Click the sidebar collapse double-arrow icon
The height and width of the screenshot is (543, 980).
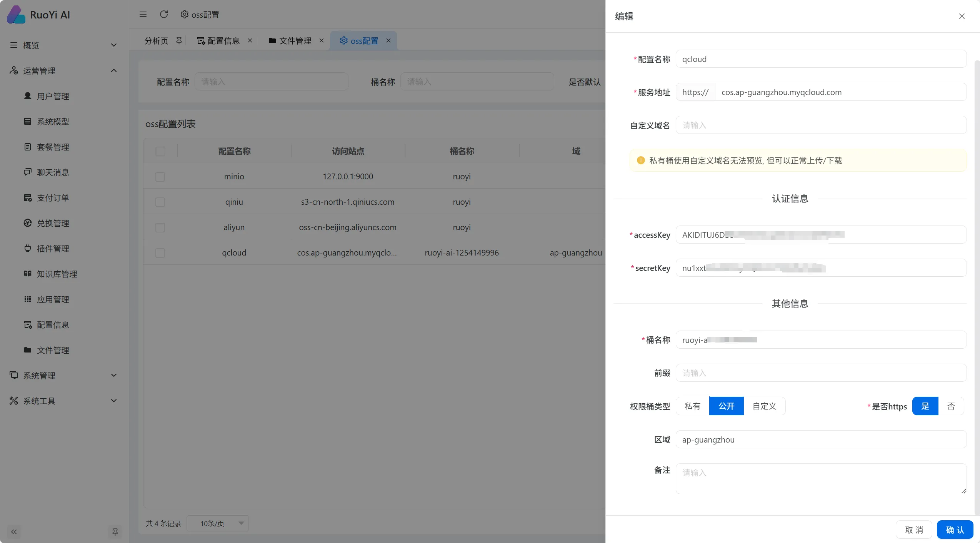(14, 532)
